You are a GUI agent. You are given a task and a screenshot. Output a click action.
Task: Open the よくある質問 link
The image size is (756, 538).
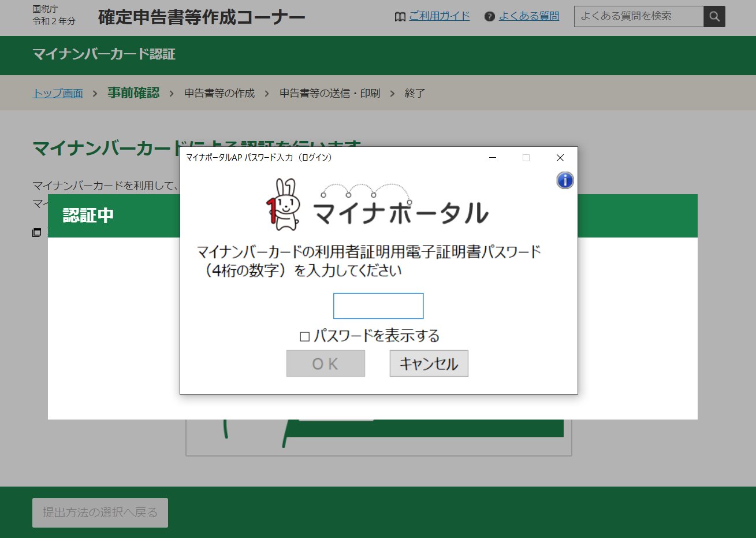tap(529, 16)
